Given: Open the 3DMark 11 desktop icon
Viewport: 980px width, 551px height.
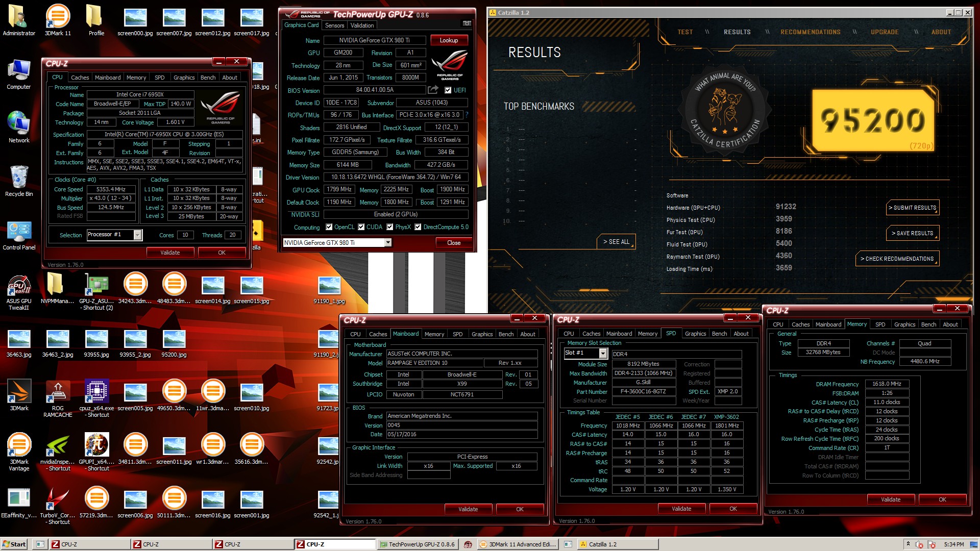Looking at the screenshot, I should pos(58,20).
